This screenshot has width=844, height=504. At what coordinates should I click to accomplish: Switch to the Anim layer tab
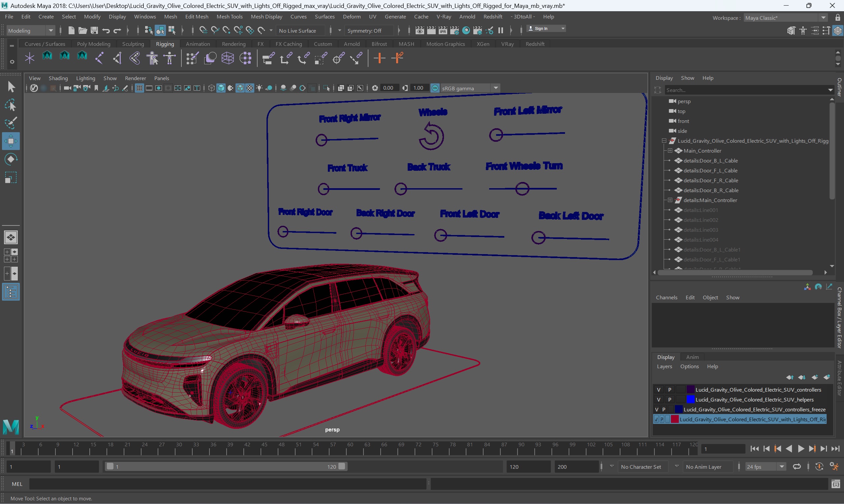click(x=692, y=357)
